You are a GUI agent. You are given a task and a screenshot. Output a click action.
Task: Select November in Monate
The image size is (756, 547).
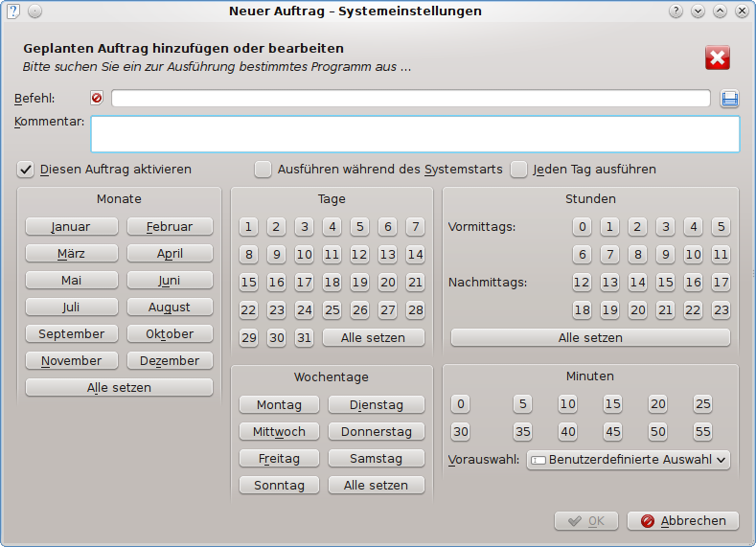click(x=71, y=360)
